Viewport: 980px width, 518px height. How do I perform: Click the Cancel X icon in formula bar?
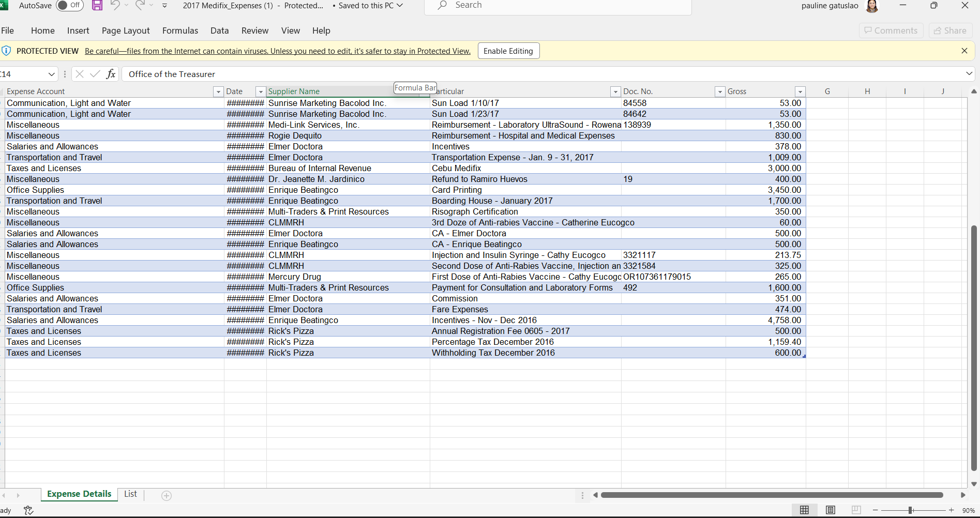pos(79,74)
